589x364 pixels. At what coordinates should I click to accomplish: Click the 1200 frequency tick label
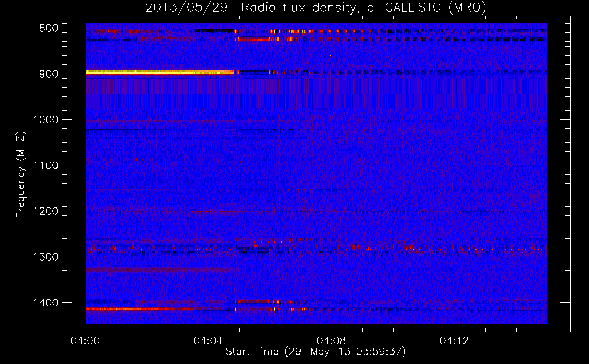click(x=46, y=211)
